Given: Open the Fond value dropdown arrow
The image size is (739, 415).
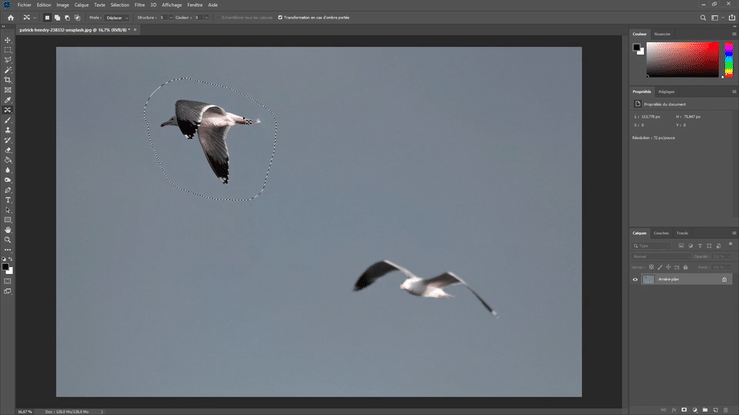Looking at the screenshot, I should click(729, 267).
